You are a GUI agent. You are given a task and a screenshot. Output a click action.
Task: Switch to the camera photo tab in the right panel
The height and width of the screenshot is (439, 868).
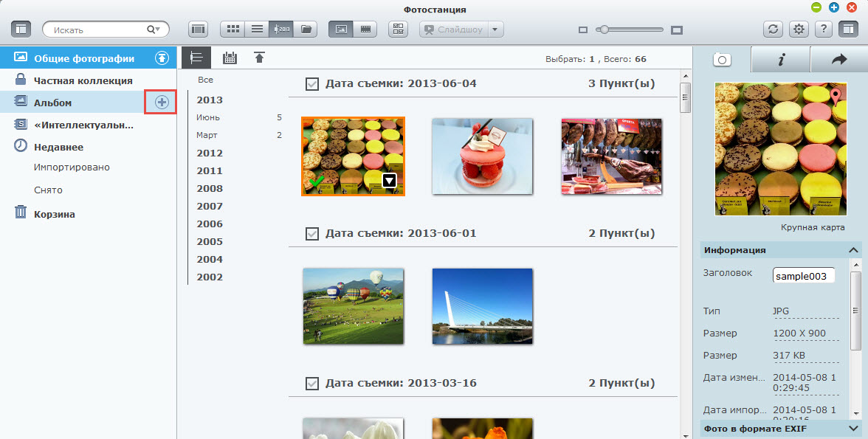(x=722, y=59)
